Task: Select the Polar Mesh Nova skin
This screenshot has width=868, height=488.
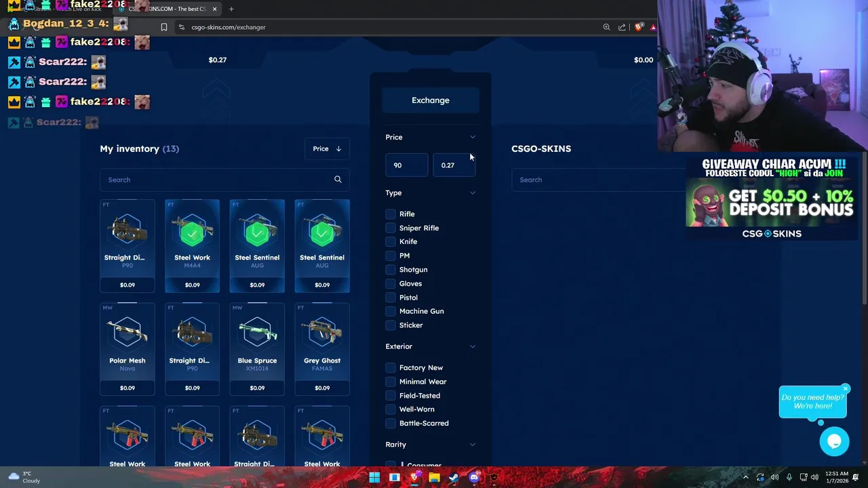Action: coord(127,349)
